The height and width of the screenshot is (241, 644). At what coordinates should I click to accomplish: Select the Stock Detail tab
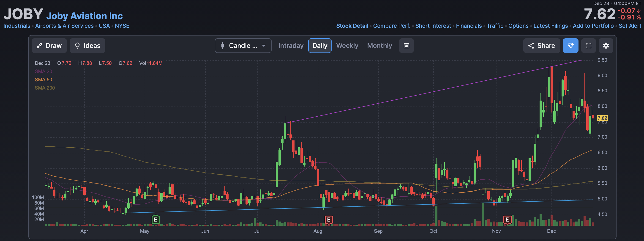352,26
